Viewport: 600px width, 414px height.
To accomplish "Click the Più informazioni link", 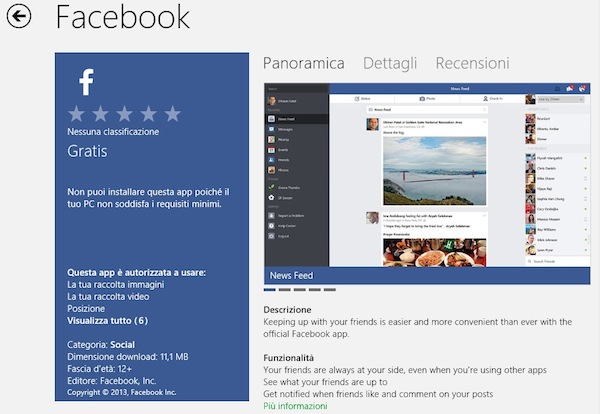I will click(295, 406).
